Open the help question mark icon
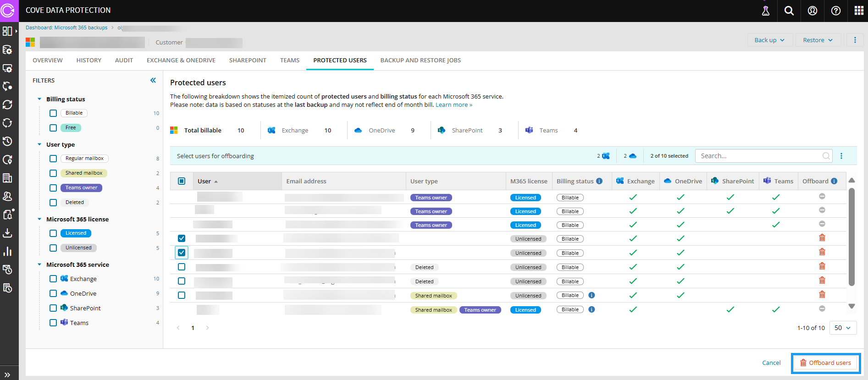868x380 pixels. click(x=835, y=11)
